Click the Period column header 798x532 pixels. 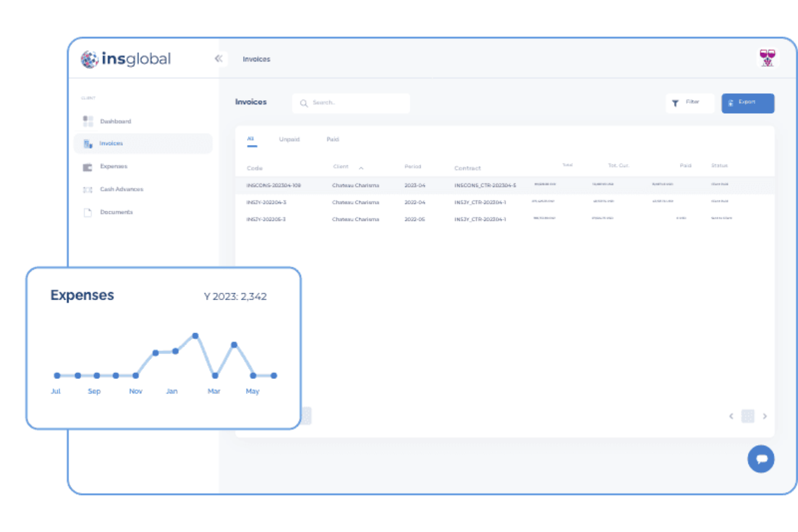click(x=413, y=167)
